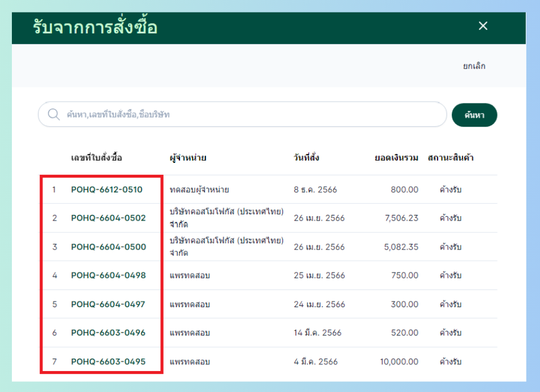Viewport: 540px width, 392px height.
Task: Open purchase order POHQ-6612-0510
Action: coord(107,189)
